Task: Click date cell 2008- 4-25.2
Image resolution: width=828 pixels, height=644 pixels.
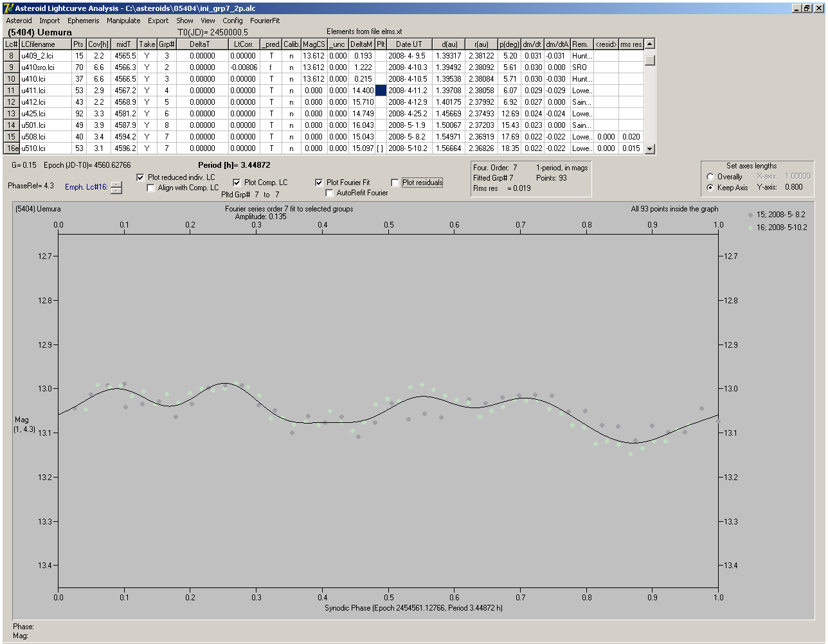Action: click(409, 114)
